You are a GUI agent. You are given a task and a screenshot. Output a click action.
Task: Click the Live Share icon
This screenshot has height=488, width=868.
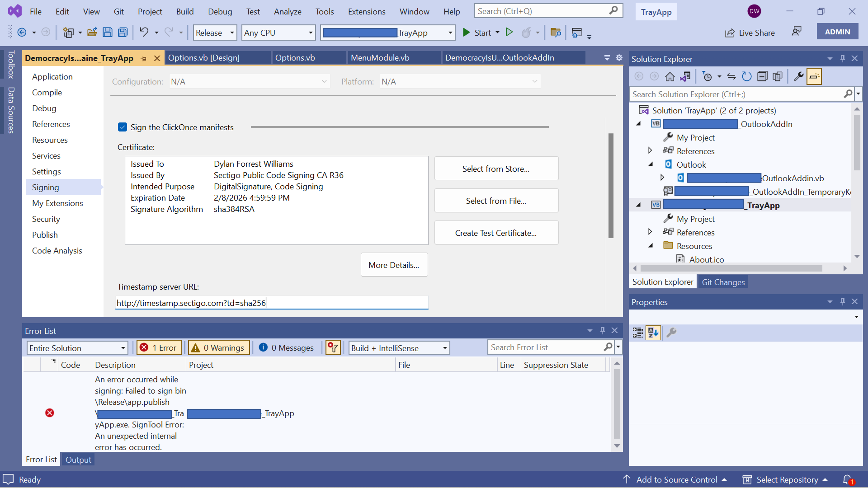(730, 33)
